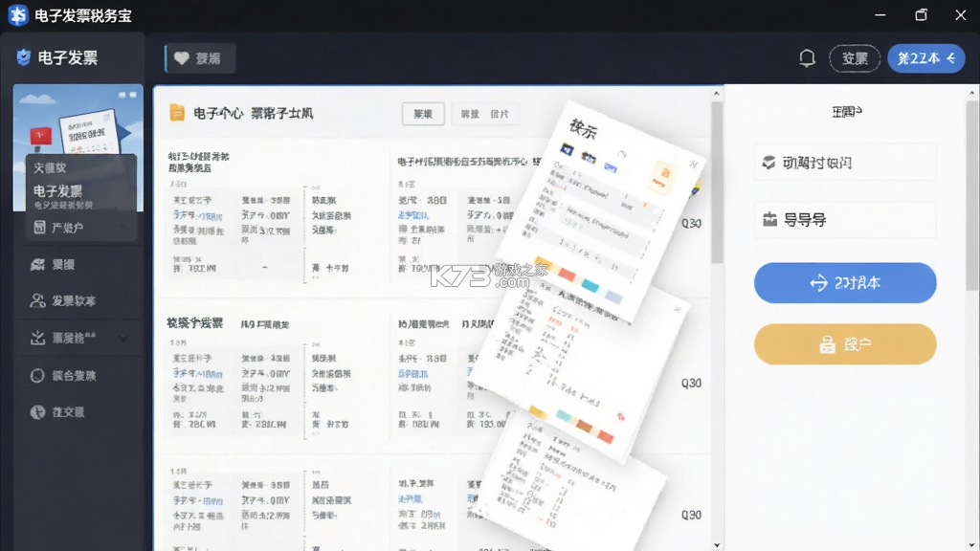Click the large title text of the top popup card
Screen dimensions: 980x551
point(583,129)
